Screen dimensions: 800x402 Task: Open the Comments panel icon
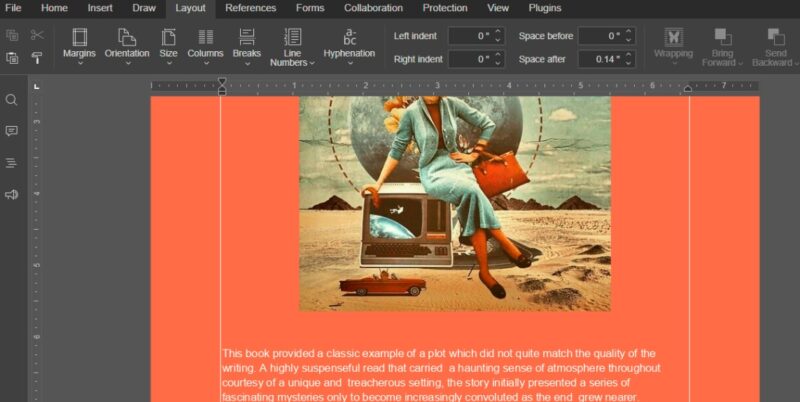pyautogui.click(x=11, y=131)
